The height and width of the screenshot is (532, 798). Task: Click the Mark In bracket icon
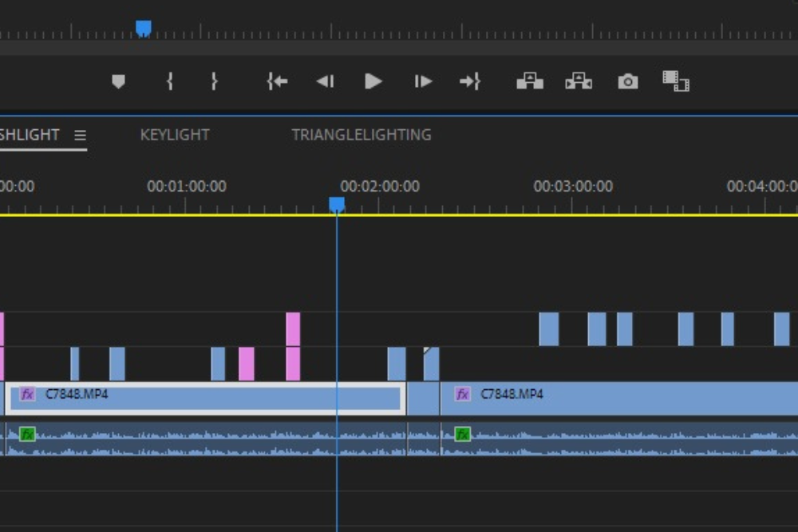(x=169, y=81)
